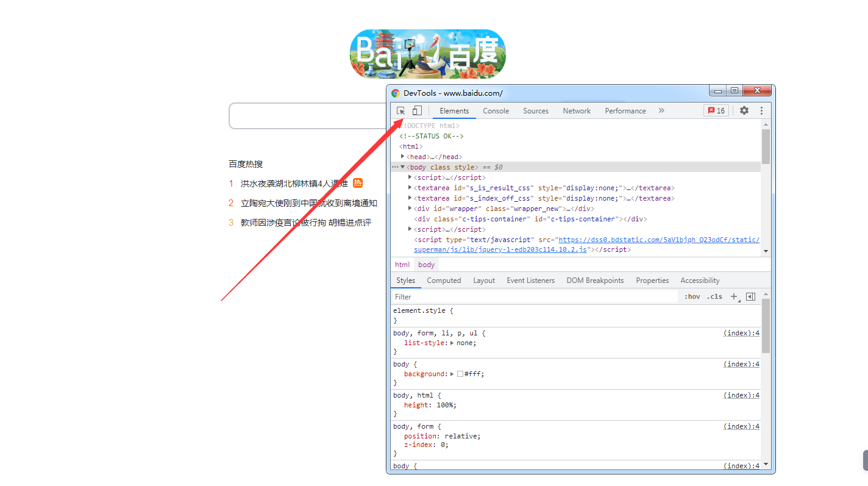Open DevTools settings gear
Image resolution: width=868 pixels, height=486 pixels.
click(744, 111)
